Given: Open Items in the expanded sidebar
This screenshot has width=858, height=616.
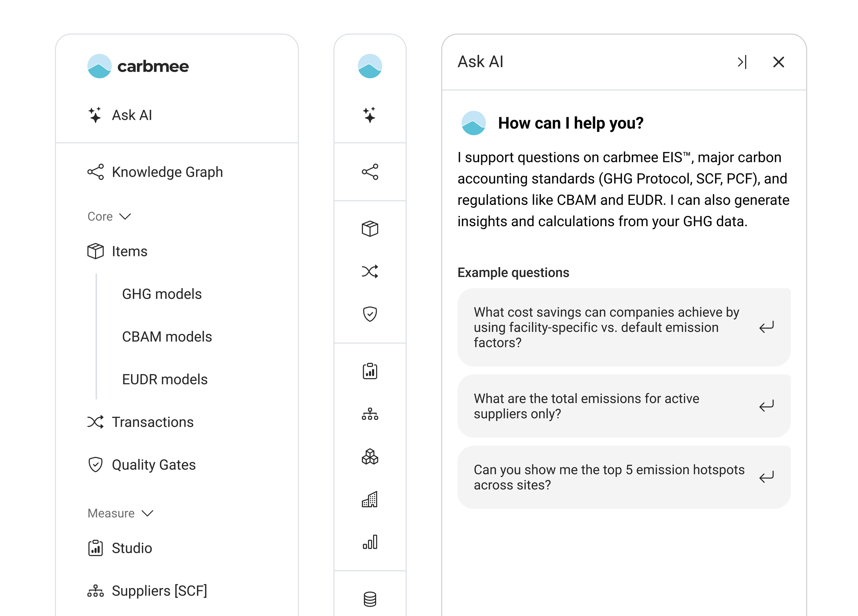Looking at the screenshot, I should [x=117, y=251].
